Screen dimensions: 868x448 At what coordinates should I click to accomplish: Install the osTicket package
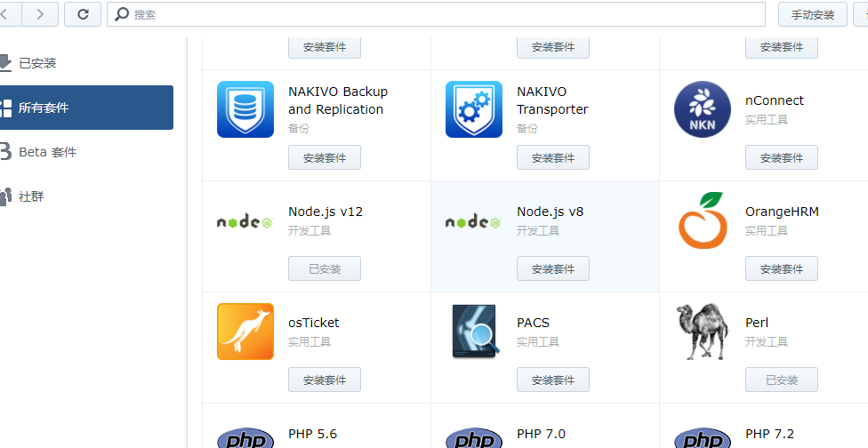(x=325, y=380)
